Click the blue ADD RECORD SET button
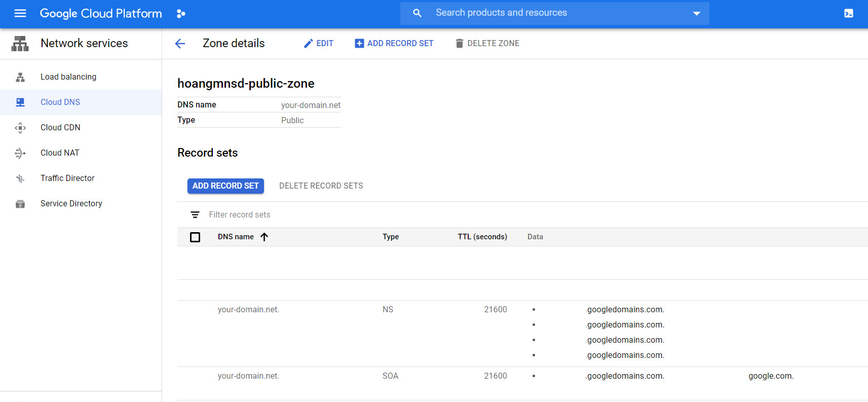Screen dimensions: 868x402 coord(225,186)
